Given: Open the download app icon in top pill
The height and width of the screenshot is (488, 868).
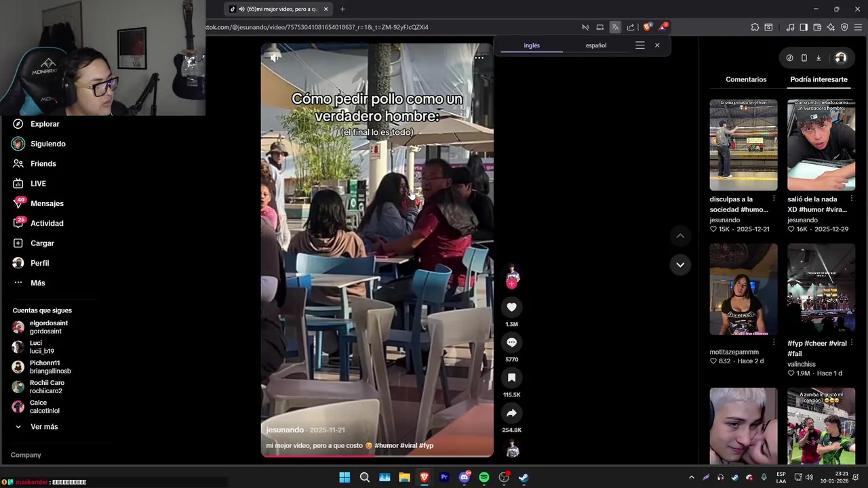Looking at the screenshot, I should coord(818,58).
